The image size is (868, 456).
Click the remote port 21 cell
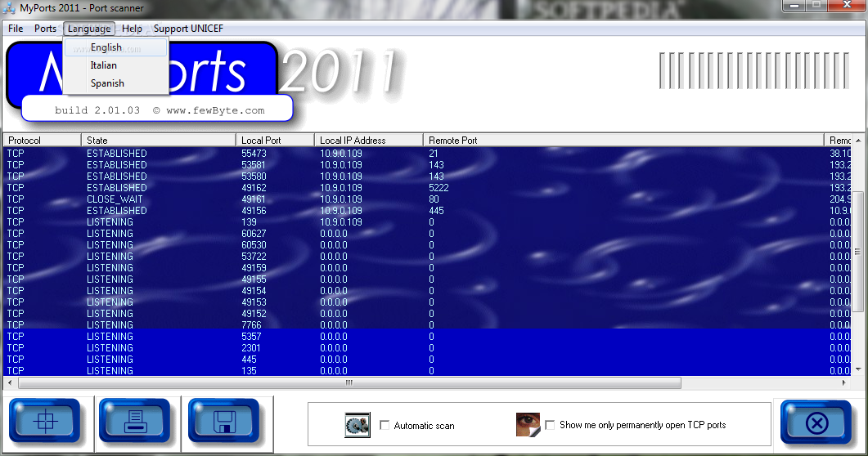point(434,153)
